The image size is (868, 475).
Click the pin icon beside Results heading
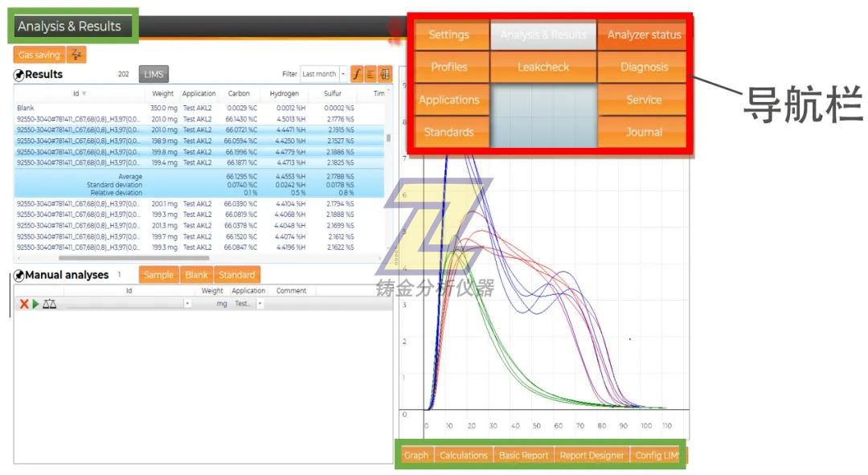tap(19, 75)
